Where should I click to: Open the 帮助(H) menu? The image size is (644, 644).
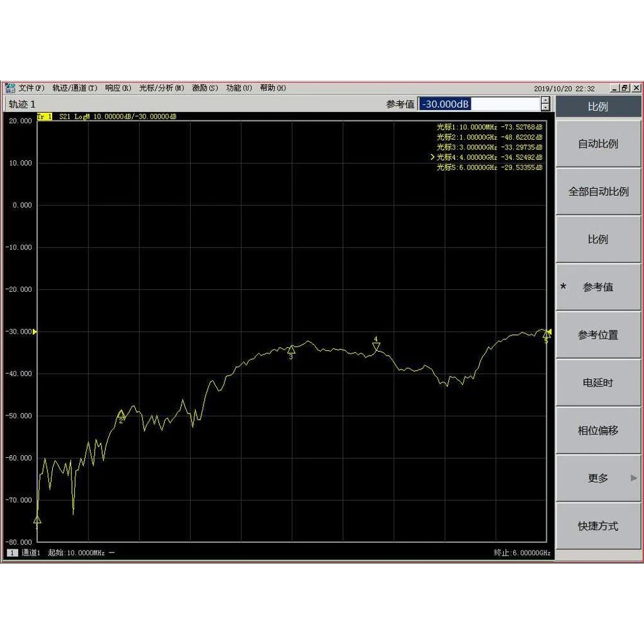[272, 88]
